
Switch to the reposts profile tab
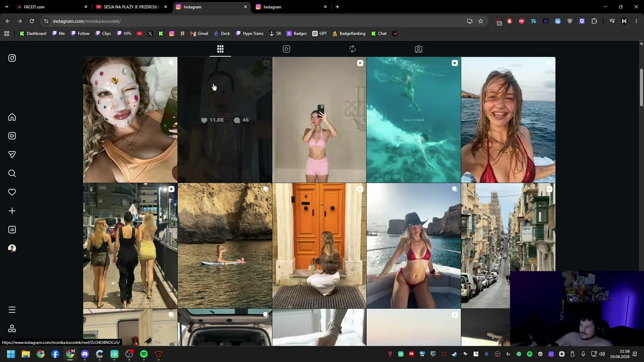pyautogui.click(x=352, y=49)
